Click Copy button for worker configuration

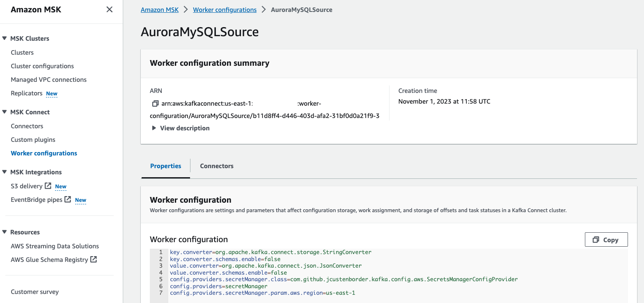(606, 240)
